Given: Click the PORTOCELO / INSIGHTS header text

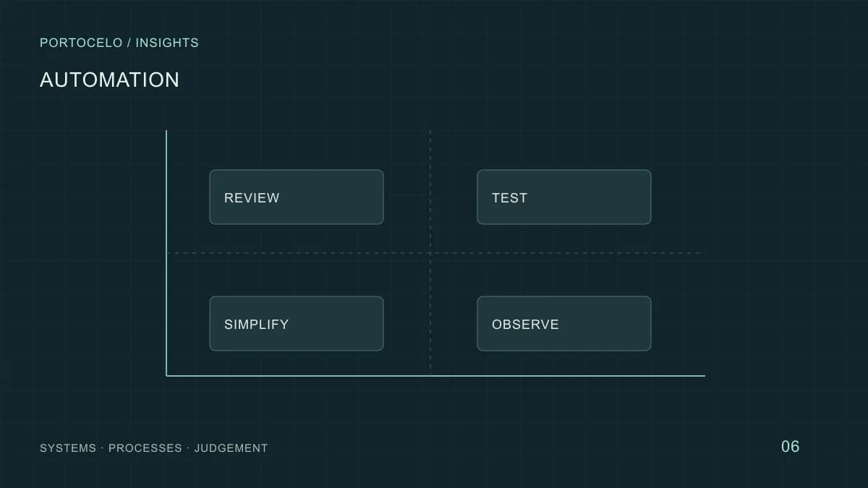Looking at the screenshot, I should pyautogui.click(x=119, y=43).
